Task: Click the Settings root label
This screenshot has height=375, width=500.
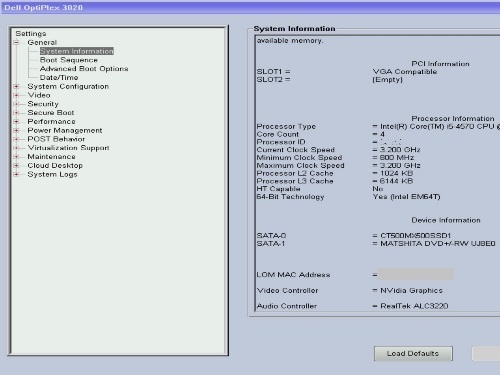Action: pyautogui.click(x=31, y=34)
